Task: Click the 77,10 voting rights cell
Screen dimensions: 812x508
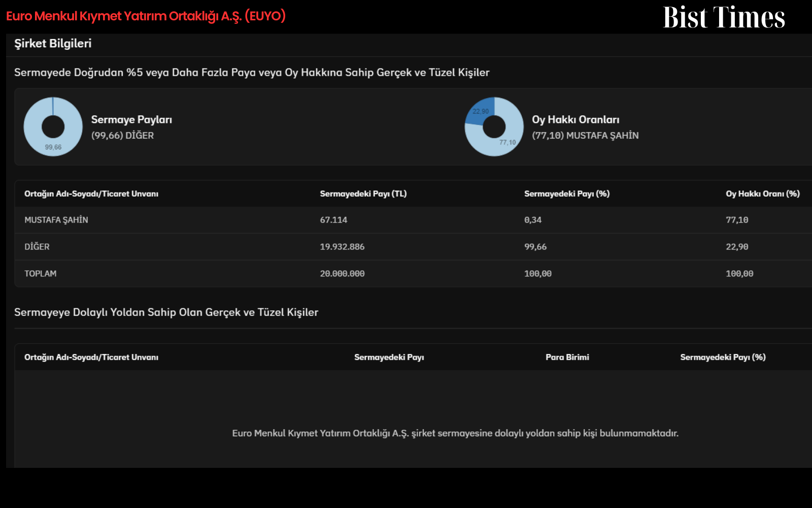Action: click(737, 220)
